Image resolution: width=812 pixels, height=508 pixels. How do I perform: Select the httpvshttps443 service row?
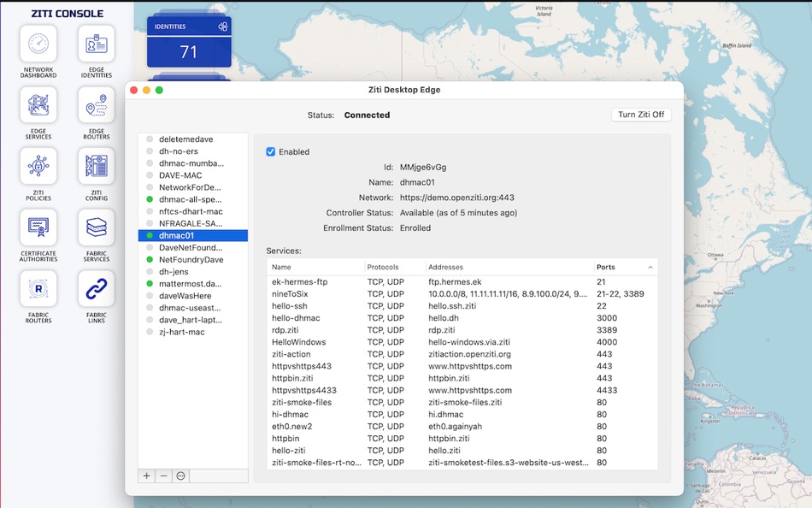click(x=462, y=366)
